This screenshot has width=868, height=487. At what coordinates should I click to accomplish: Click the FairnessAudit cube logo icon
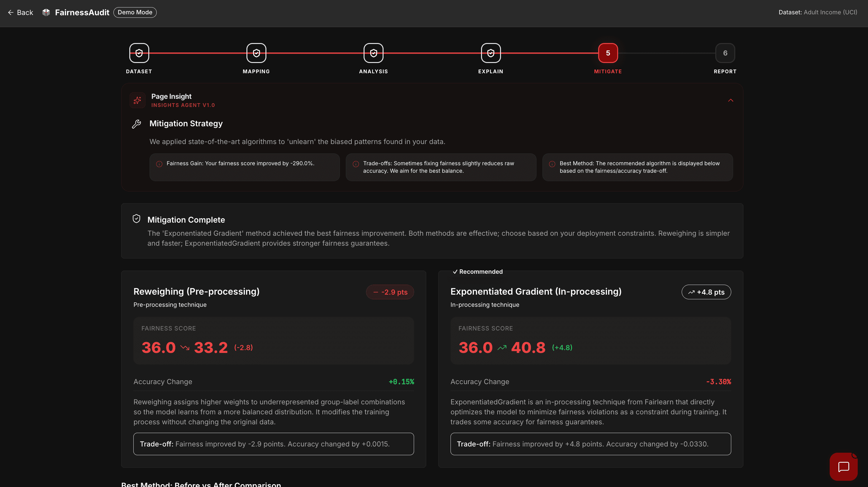point(46,12)
